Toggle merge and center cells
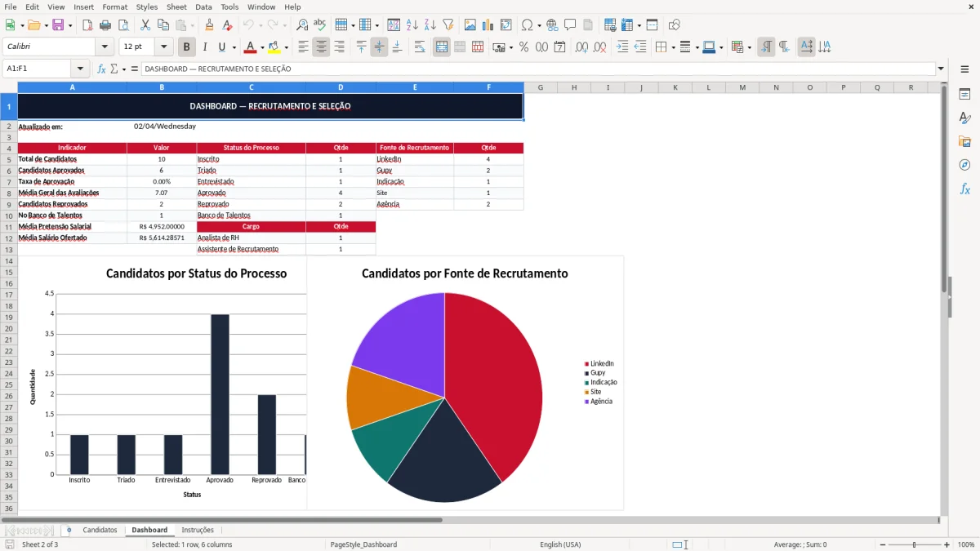This screenshot has width=980, height=551. tap(442, 47)
